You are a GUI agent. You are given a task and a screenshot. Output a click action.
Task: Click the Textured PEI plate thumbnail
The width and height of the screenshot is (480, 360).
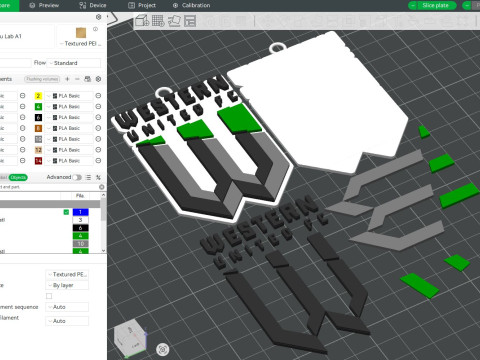81,32
